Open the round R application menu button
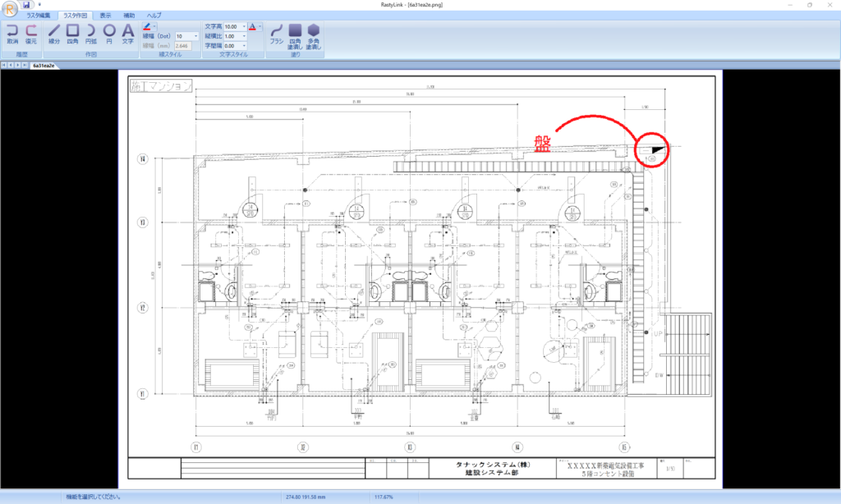 click(x=10, y=8)
